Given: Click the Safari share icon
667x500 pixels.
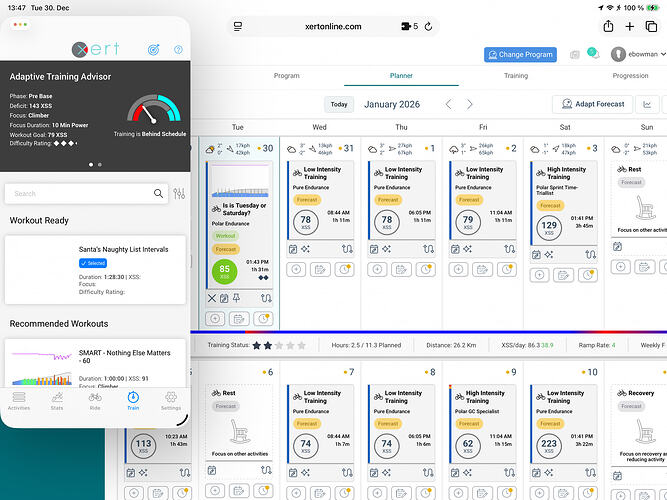Looking at the screenshot, I should click(607, 27).
